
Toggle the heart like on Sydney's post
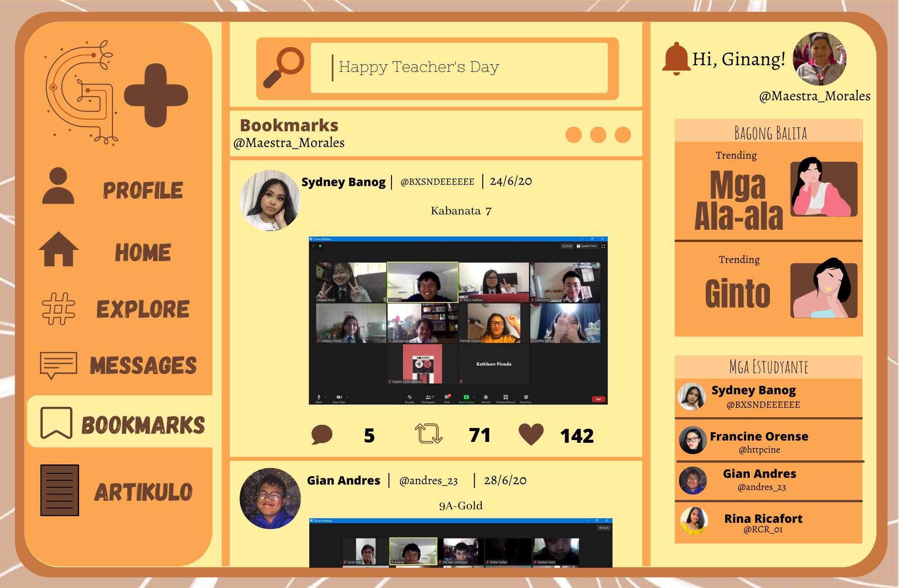tap(531, 434)
